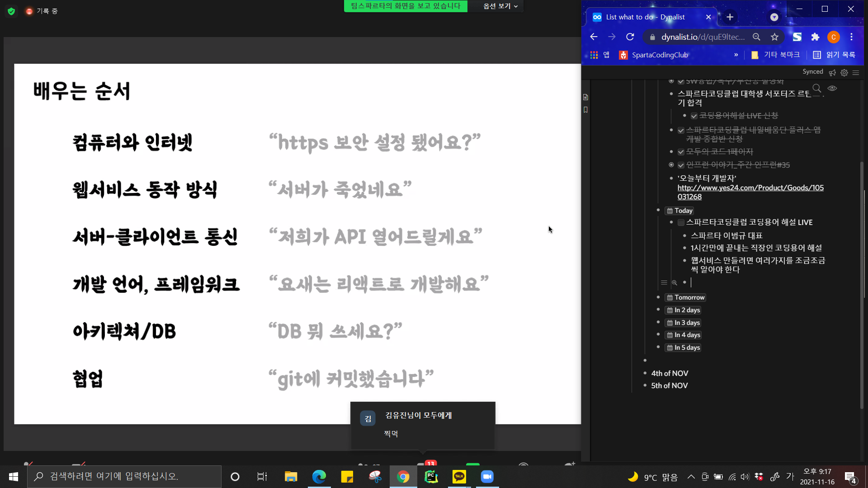Open item menu beside empty bullet

[664, 283]
